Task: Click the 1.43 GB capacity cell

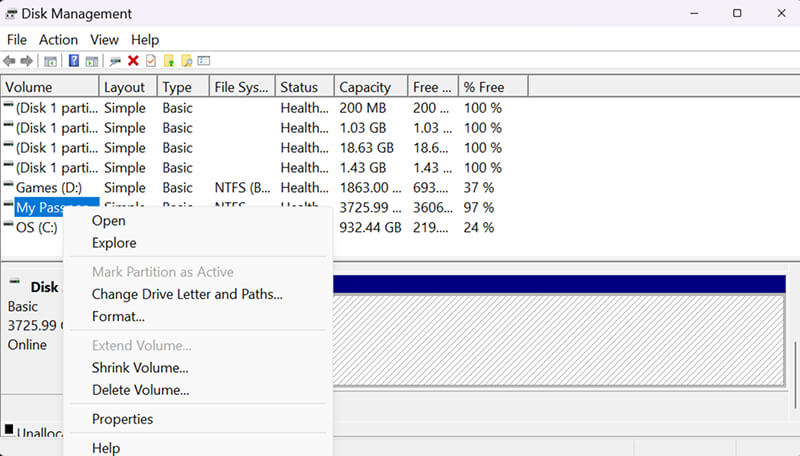Action: (x=363, y=168)
